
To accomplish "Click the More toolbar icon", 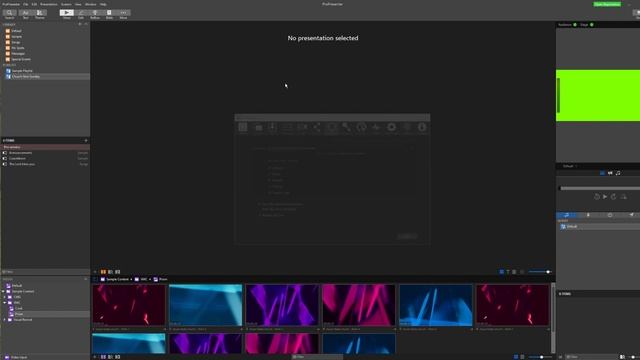I will pyautogui.click(x=123, y=14).
